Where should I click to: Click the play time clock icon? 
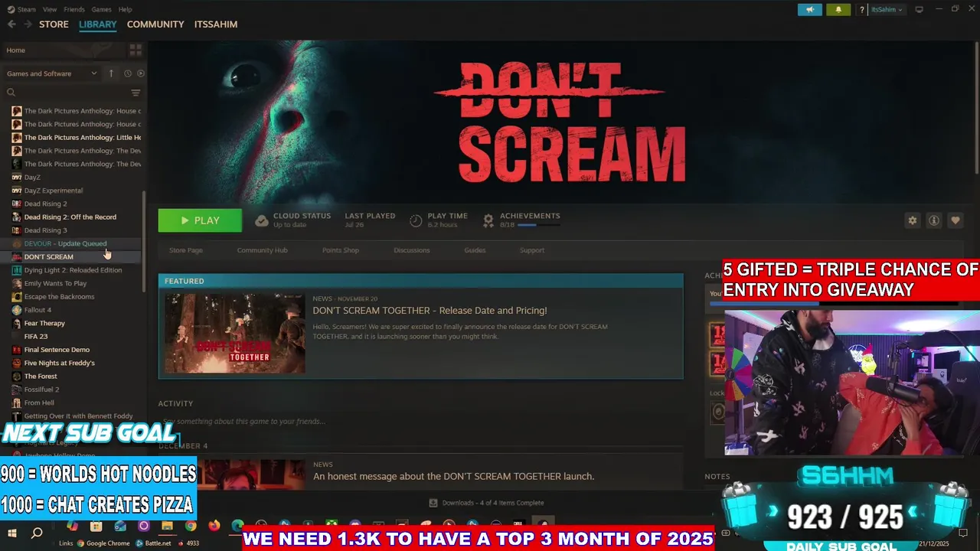point(416,220)
